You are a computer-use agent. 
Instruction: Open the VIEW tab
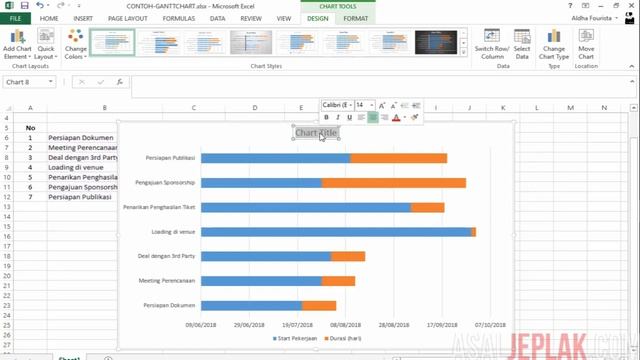pyautogui.click(x=284, y=18)
